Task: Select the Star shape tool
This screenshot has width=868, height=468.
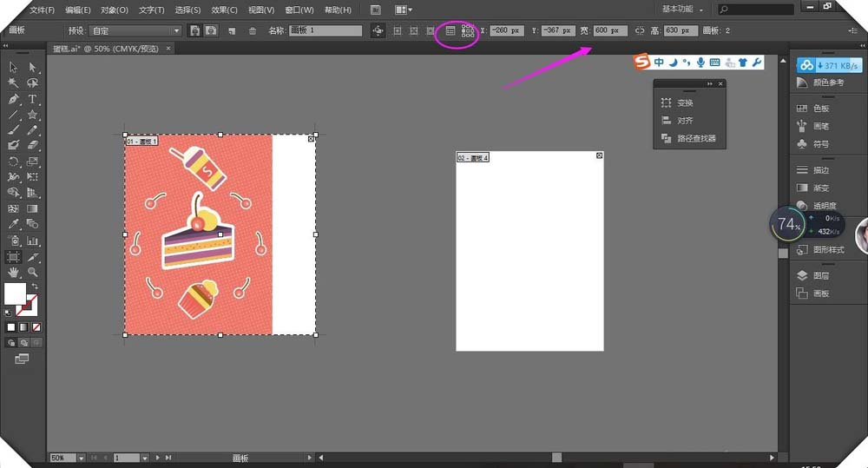Action: coord(33,115)
